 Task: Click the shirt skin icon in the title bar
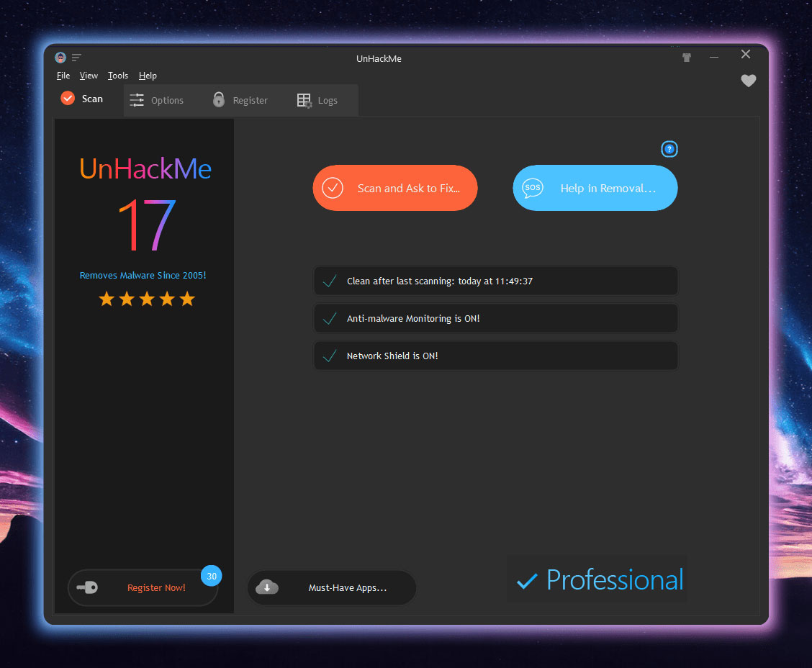(x=687, y=58)
